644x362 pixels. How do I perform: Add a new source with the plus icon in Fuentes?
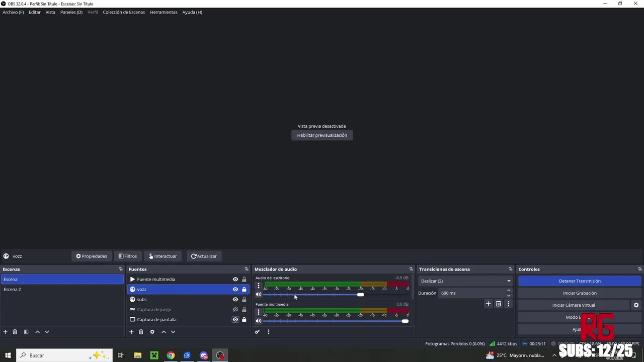point(131,332)
